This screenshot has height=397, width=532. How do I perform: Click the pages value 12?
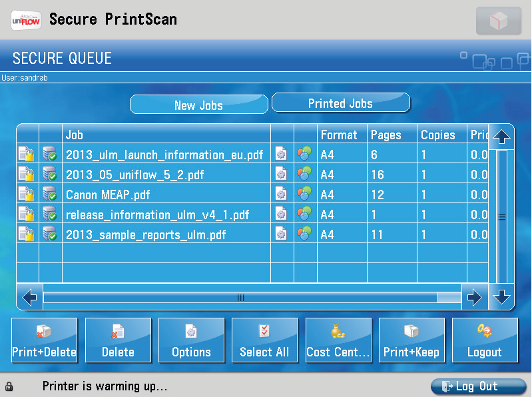(378, 195)
